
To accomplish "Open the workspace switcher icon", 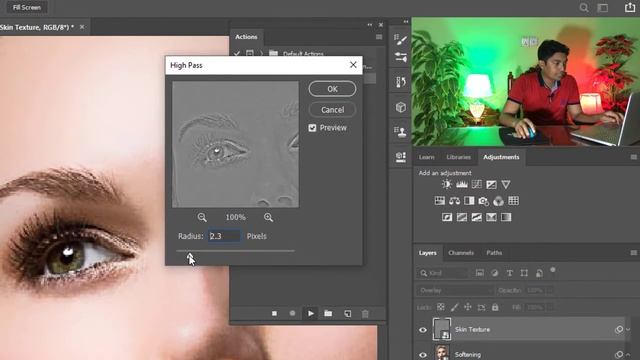I will pos(603,8).
